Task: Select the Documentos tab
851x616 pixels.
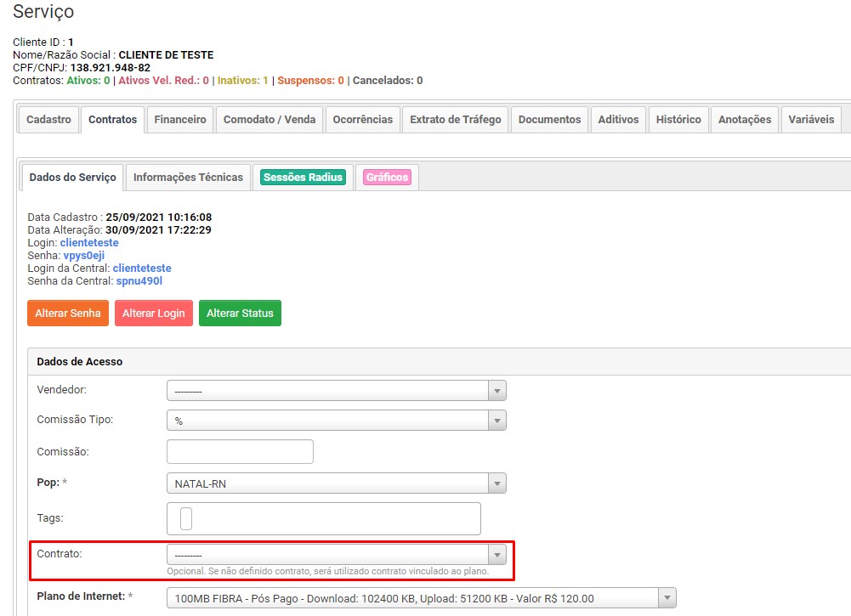Action: 549,120
